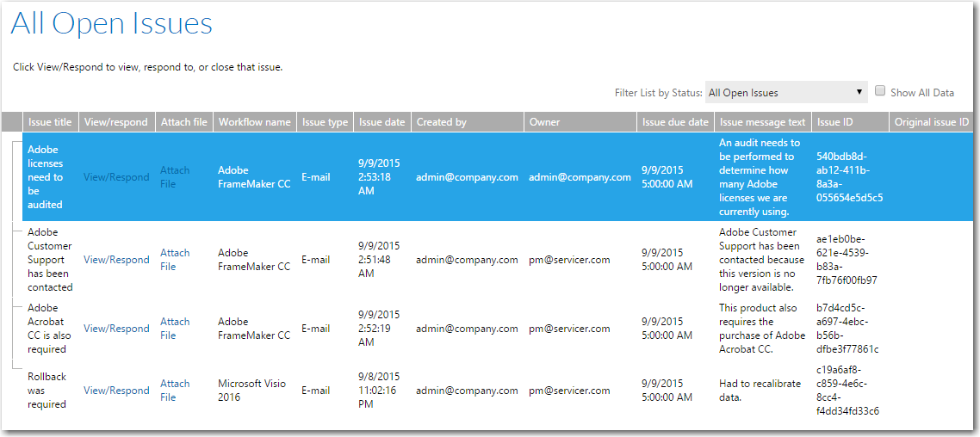
Task: Click the owner admin@company.com in highlighted row
Action: (x=580, y=176)
